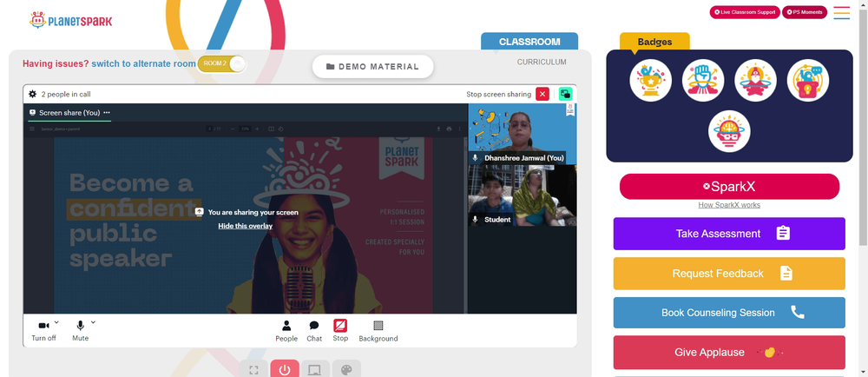868x377 pixels.
Task: Select the trophy star badge
Action: tap(650, 80)
